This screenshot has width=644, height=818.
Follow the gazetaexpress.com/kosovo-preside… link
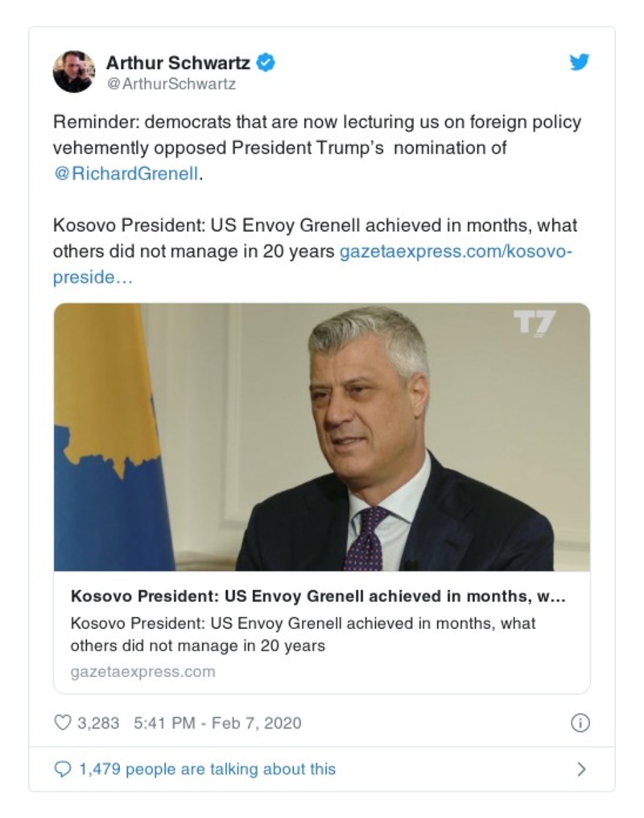(455, 251)
